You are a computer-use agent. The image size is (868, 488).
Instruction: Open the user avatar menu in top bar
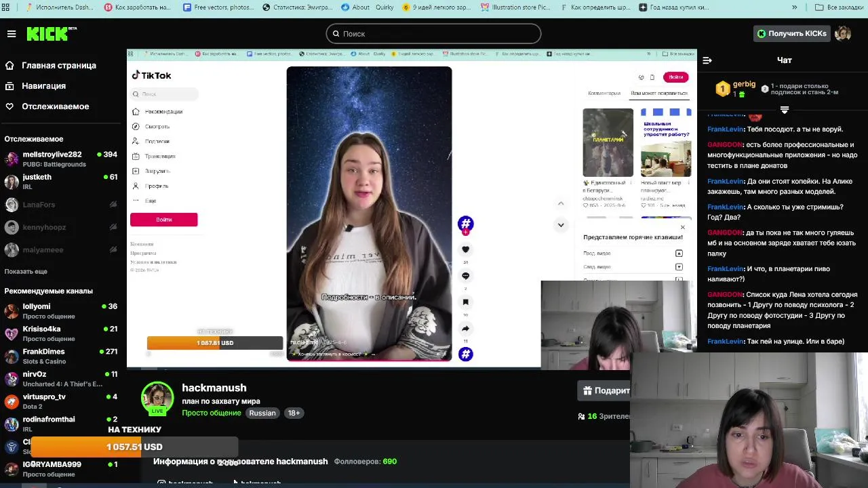point(843,33)
